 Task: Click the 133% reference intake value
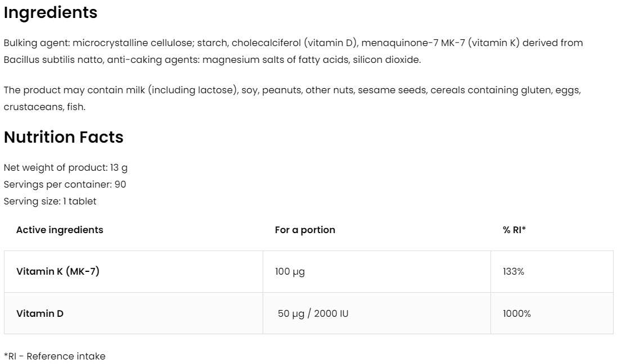[x=514, y=271]
